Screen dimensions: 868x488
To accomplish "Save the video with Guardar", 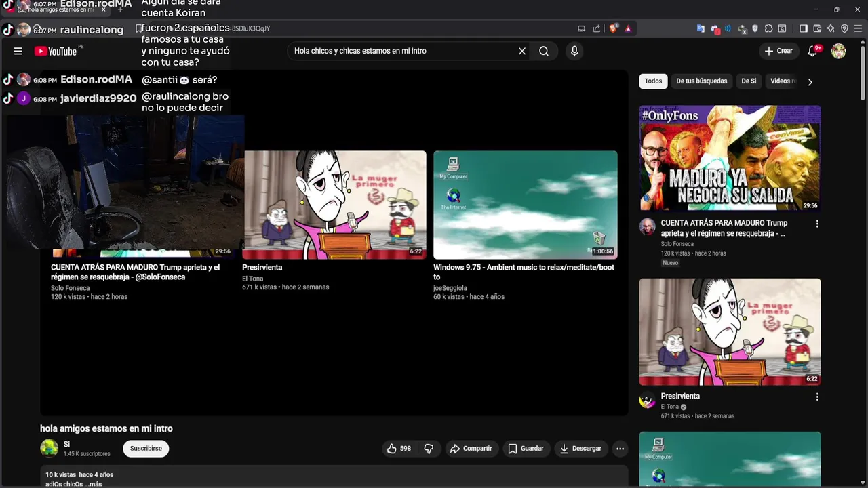I will click(526, 449).
